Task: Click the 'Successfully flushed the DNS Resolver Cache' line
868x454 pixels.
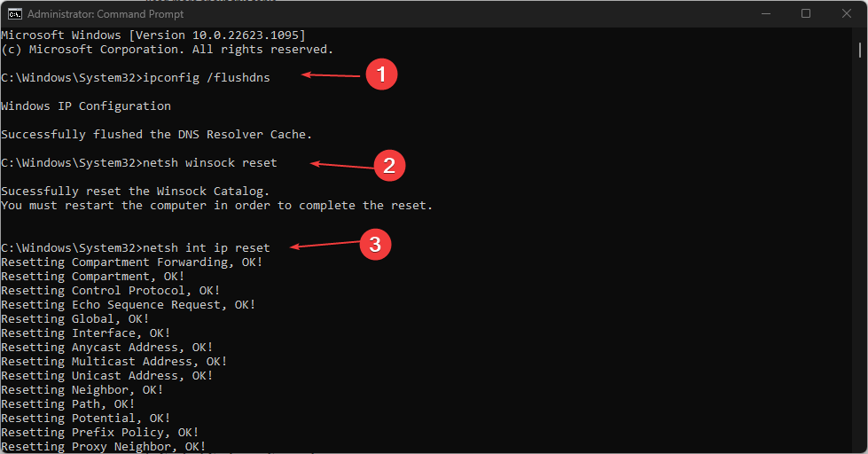Action: pos(156,135)
